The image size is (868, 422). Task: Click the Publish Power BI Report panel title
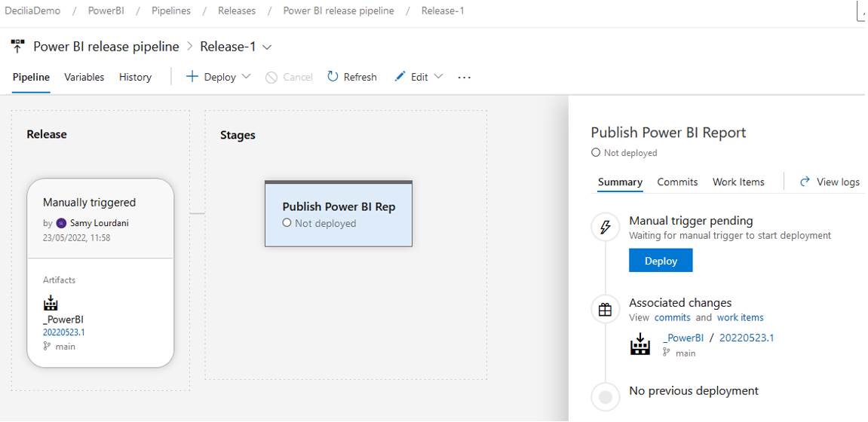tap(668, 133)
